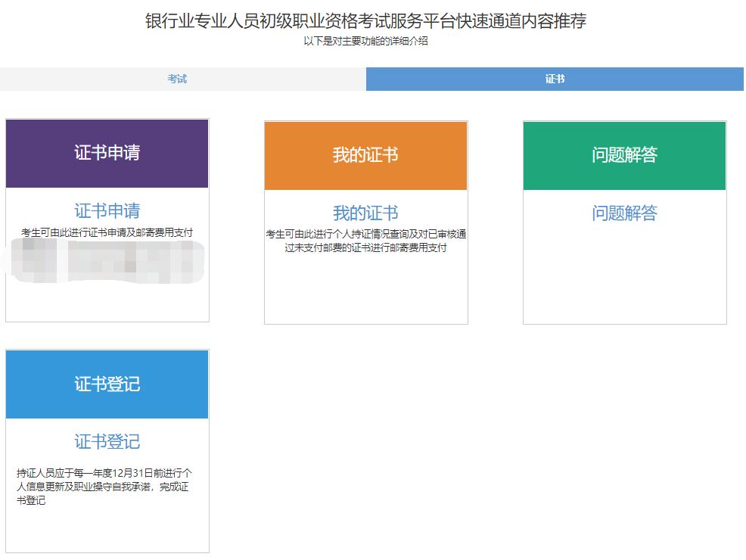Select the 证书登记 card

tap(107, 450)
